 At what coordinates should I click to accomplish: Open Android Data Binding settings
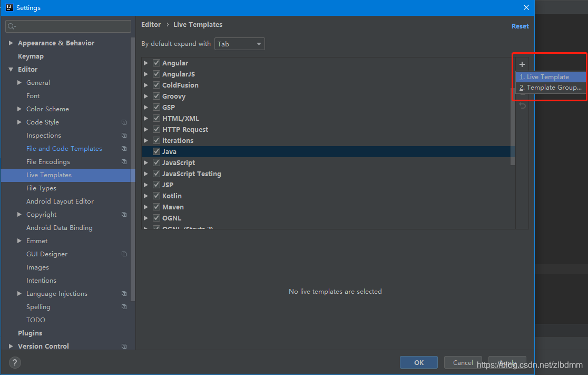(x=59, y=228)
